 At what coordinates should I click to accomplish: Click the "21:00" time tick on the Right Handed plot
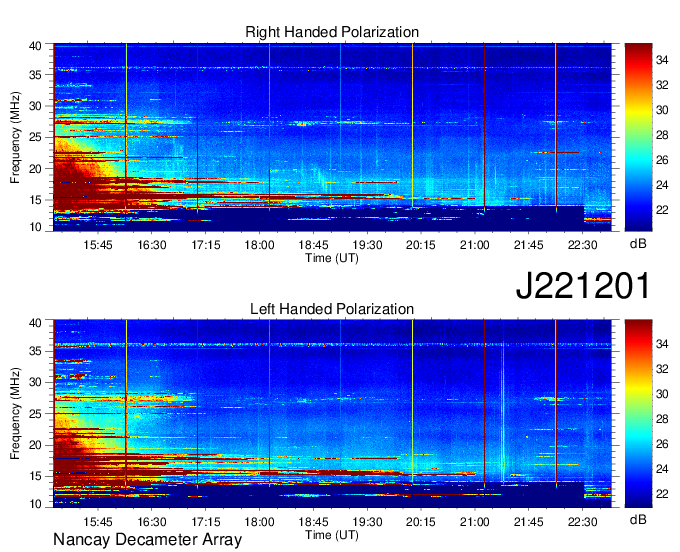(474, 245)
